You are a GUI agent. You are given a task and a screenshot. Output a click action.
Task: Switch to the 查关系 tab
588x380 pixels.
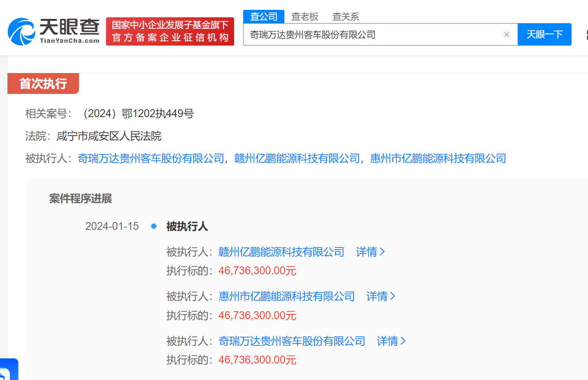pyautogui.click(x=346, y=17)
